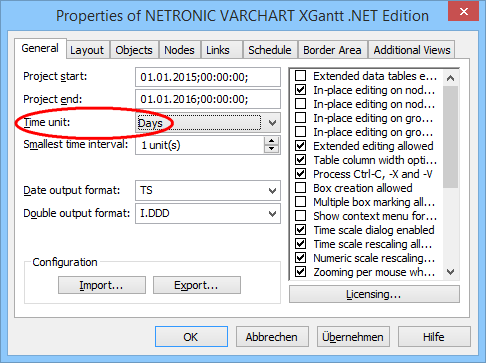Open the Licensing dialog
Image resolution: width=486 pixels, height=363 pixels.
[x=374, y=294]
